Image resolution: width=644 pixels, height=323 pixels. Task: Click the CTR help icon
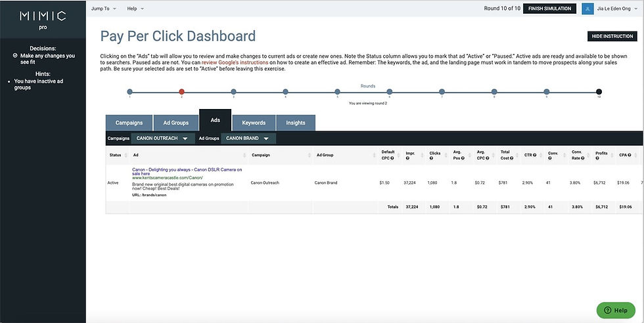click(x=535, y=155)
